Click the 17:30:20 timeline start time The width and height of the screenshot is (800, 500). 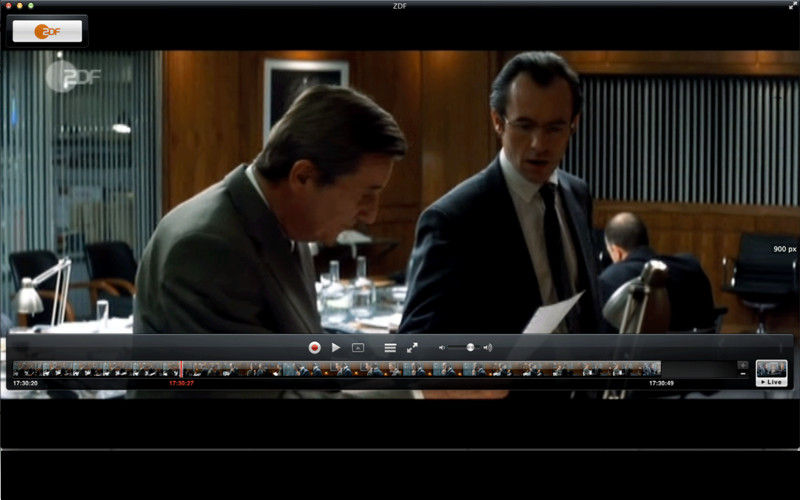pos(26,383)
